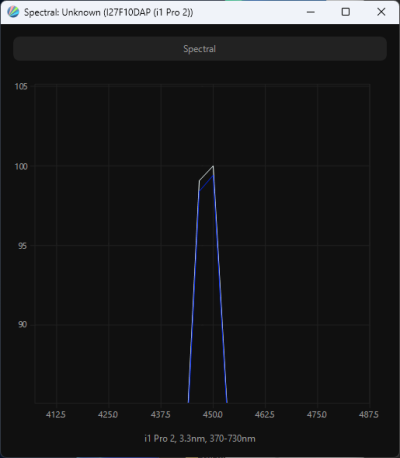Viewport: 400px width, 458px height.
Task: Click the colorful app icon in title bar
Action: click(13, 12)
